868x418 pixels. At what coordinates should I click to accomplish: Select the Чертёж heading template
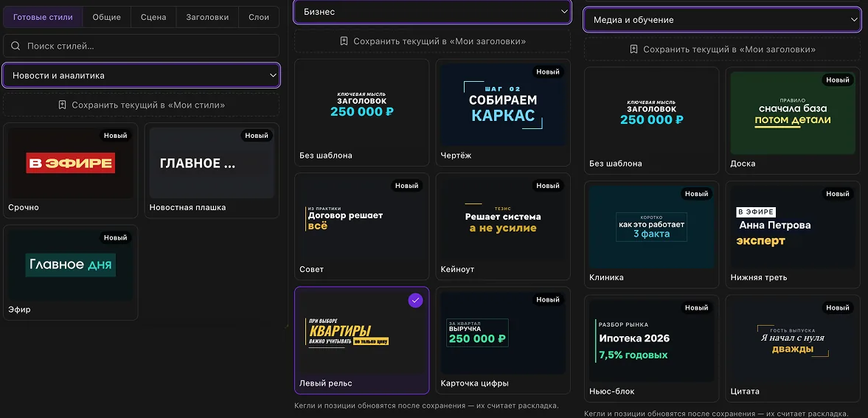[x=503, y=112]
